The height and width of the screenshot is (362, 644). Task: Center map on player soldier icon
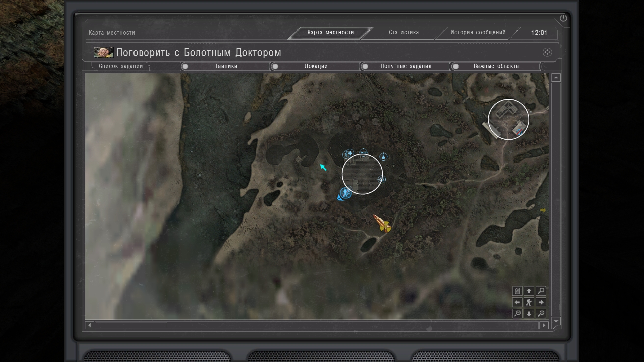click(529, 302)
